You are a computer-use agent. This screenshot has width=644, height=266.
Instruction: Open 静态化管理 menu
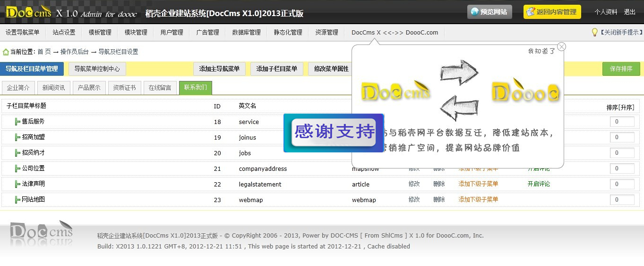pos(288,32)
